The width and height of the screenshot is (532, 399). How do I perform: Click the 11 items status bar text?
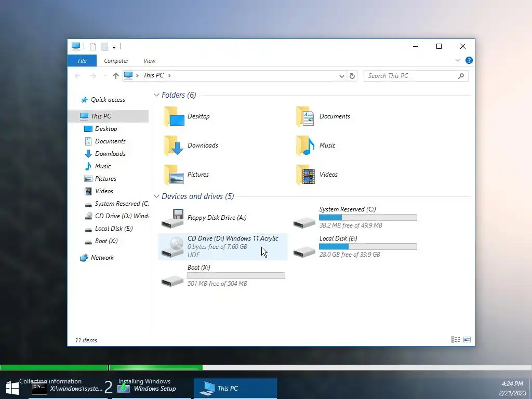[86, 340]
